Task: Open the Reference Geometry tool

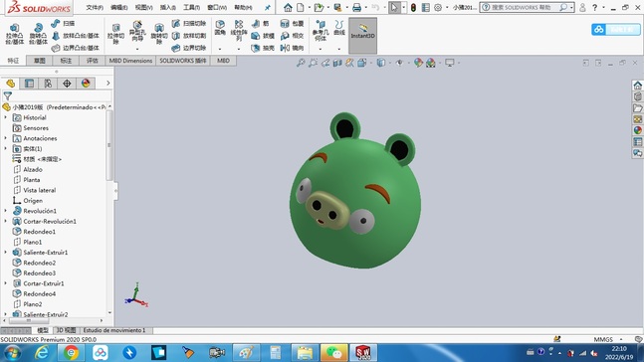Action: [321, 31]
